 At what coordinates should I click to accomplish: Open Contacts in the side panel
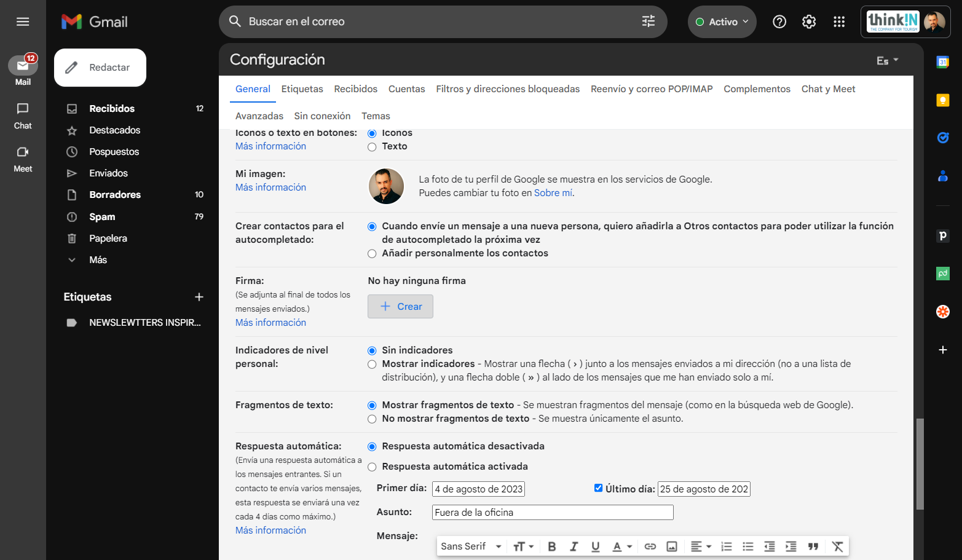pyautogui.click(x=943, y=176)
